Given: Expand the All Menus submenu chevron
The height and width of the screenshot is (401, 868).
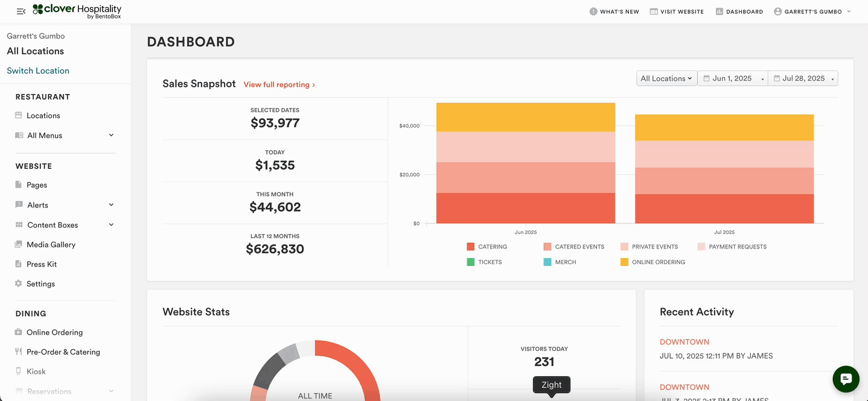Looking at the screenshot, I should [111, 135].
